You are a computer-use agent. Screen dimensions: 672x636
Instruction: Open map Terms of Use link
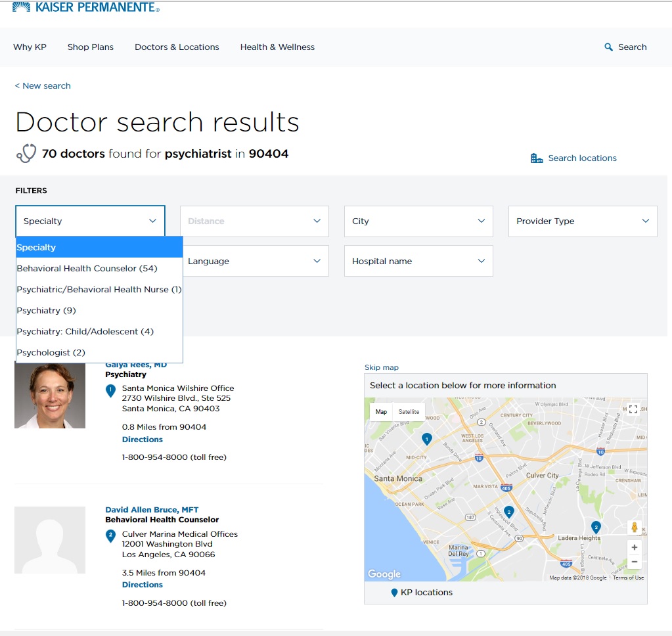(x=628, y=578)
